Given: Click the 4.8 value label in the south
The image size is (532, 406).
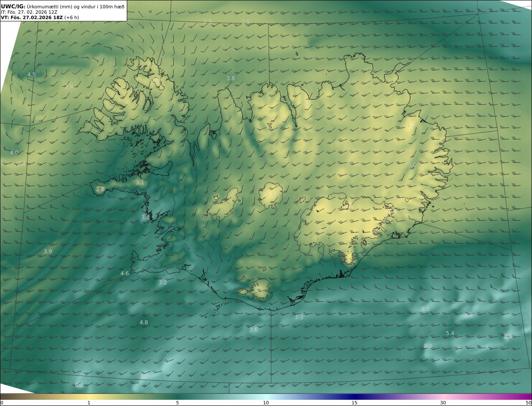Looking at the screenshot, I should (143, 323).
